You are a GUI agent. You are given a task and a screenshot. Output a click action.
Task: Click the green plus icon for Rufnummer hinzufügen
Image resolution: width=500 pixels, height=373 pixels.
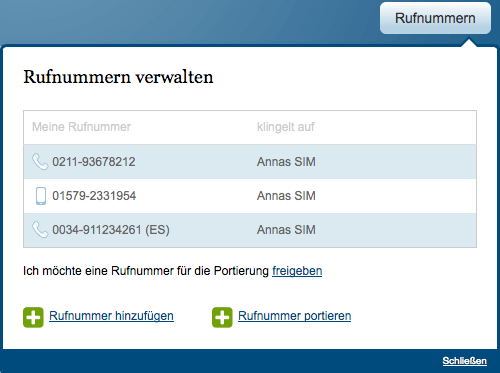click(33, 317)
